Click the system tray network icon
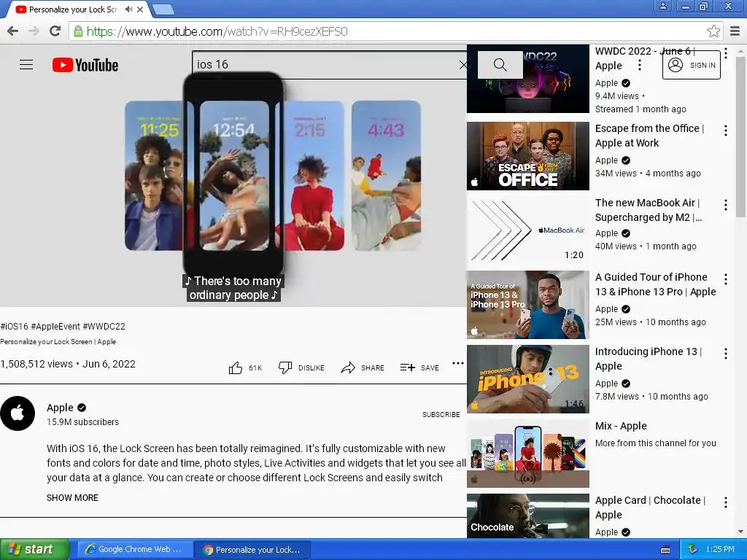Viewport: 747px width, 560px height. pyautogui.click(x=693, y=549)
